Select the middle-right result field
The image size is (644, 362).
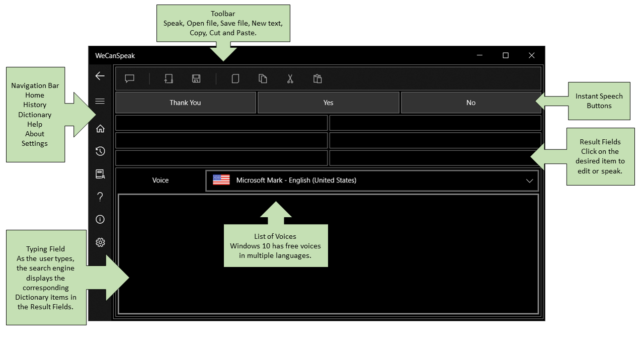(435, 140)
